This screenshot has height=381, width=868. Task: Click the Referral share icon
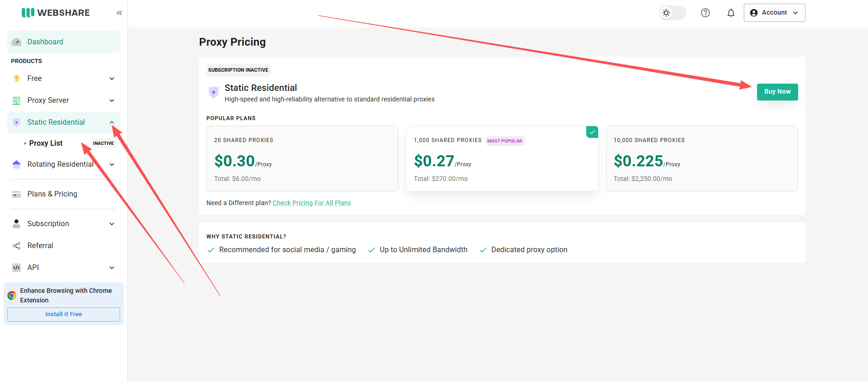(x=16, y=246)
